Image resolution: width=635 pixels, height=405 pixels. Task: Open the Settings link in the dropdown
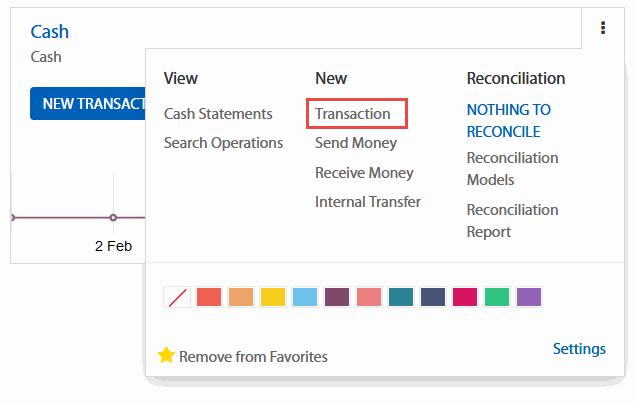pyautogui.click(x=579, y=349)
